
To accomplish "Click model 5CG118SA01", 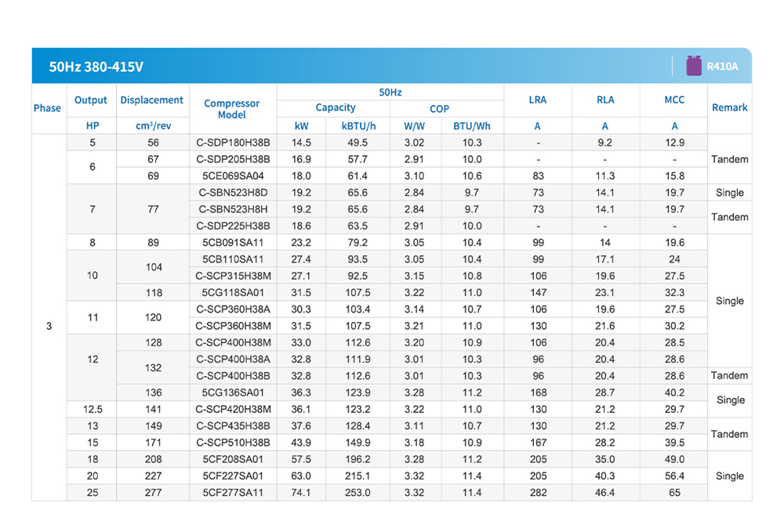I will pos(233,292).
